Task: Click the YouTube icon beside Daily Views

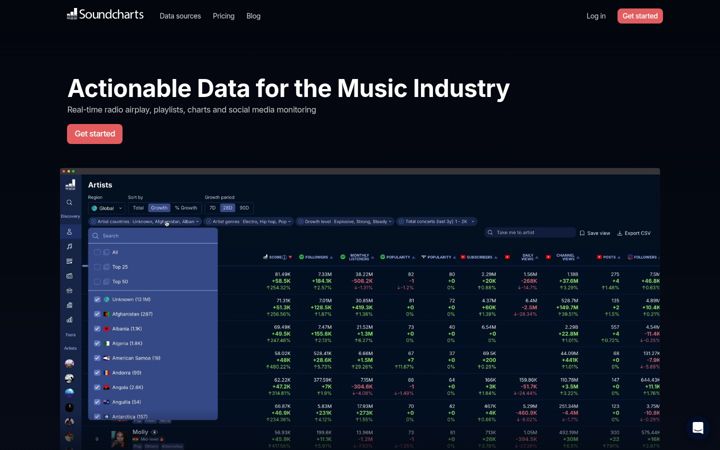Action: point(507,257)
